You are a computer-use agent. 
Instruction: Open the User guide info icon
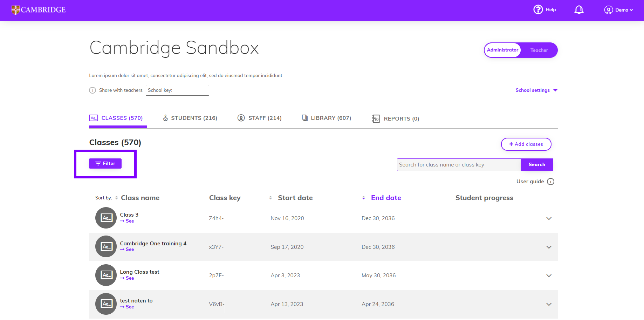(551, 182)
